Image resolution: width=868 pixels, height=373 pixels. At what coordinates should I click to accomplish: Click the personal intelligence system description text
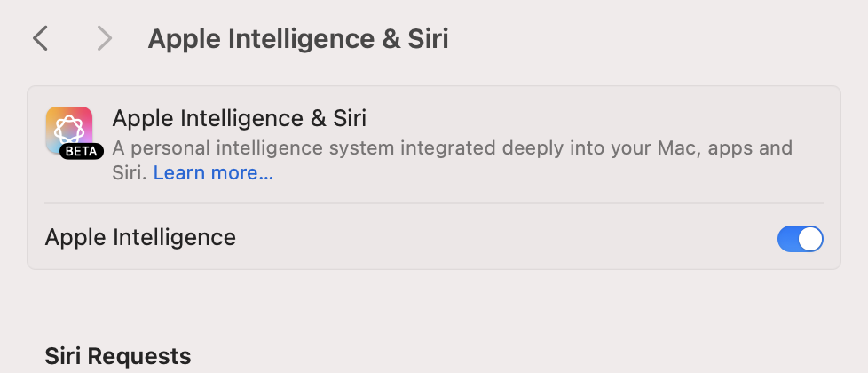[x=452, y=147]
